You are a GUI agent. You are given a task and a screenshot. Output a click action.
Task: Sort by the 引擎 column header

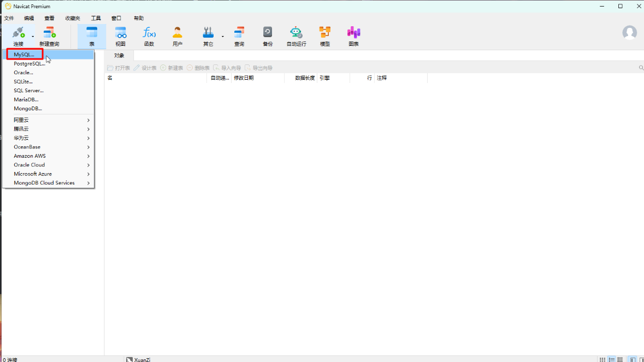pyautogui.click(x=334, y=78)
